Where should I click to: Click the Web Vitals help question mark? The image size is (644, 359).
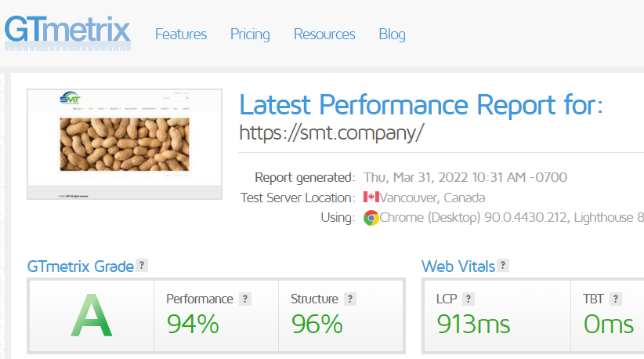pos(503,266)
